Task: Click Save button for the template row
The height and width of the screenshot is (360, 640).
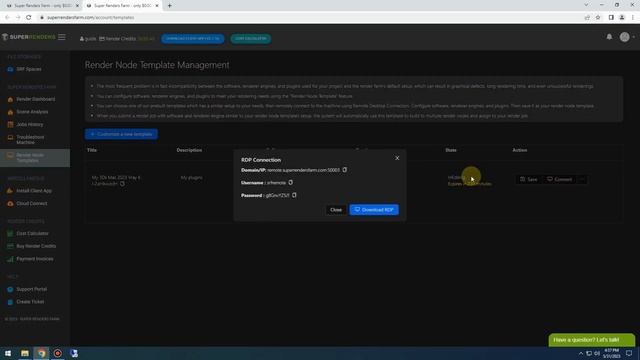Action: click(x=529, y=179)
